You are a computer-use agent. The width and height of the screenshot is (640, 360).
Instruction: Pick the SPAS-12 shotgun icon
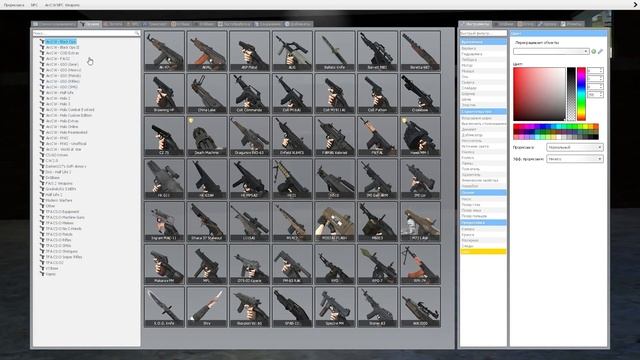pyautogui.click(x=292, y=307)
